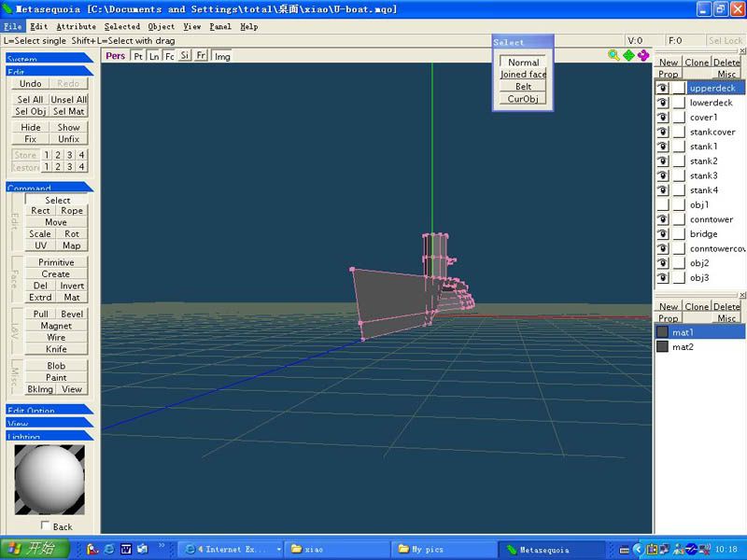Toggle the Fc face display button
This screenshot has height=560, width=747.
click(169, 56)
